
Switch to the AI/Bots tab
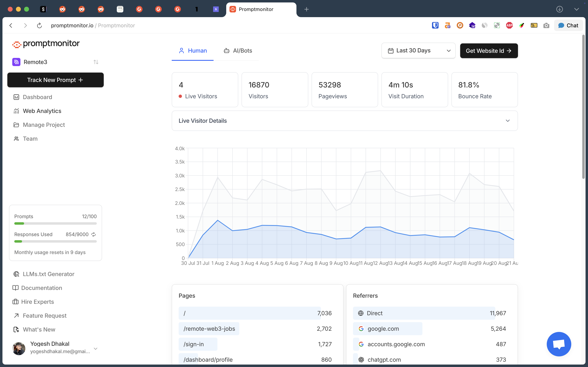(238, 51)
